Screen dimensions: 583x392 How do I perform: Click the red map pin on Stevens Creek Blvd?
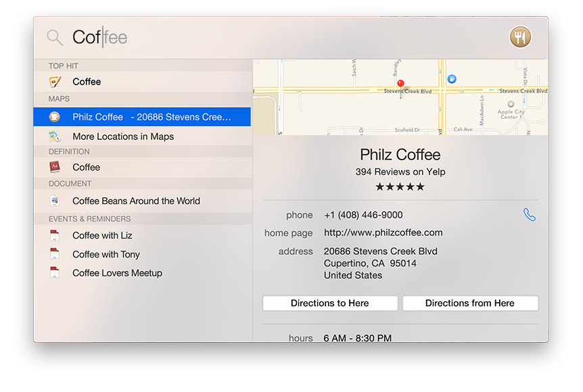[400, 85]
